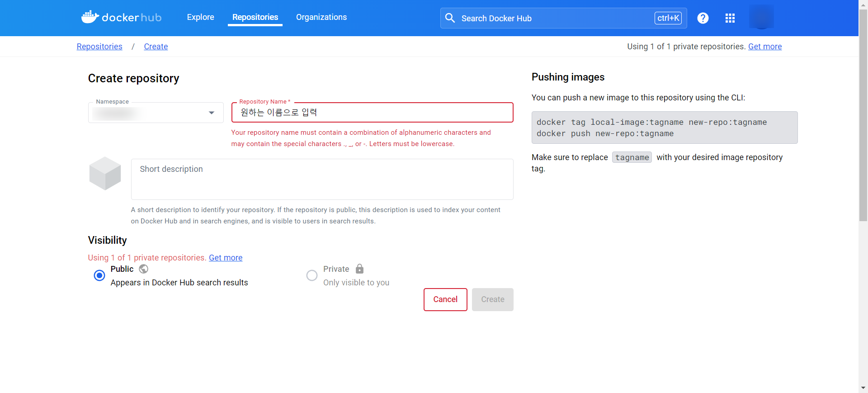
Task: Click the search magnifier icon
Action: click(450, 18)
